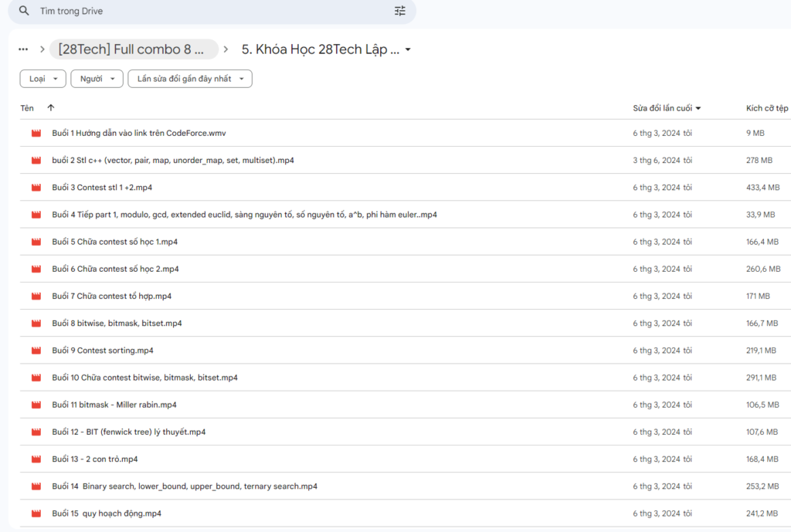791x532 pixels.
Task: Click video icon for Buổi 1 CodeForce file
Action: coord(36,134)
